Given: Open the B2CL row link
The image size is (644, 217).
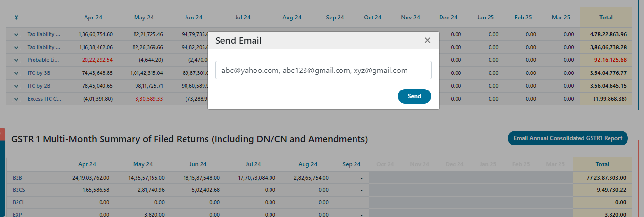Looking at the screenshot, I should click(x=18, y=203).
